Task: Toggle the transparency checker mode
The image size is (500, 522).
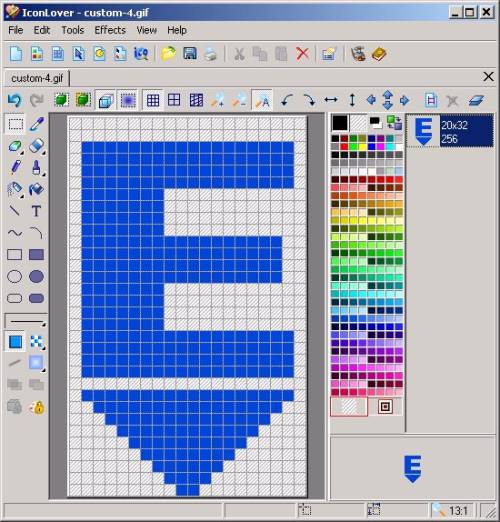Action: click(36, 342)
